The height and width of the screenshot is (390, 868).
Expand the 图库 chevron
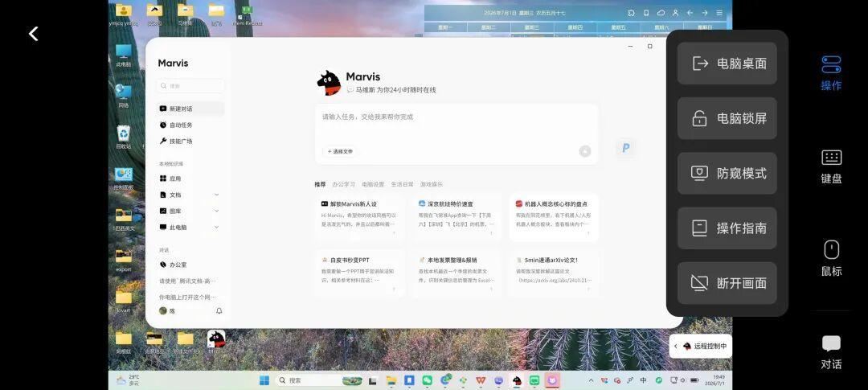coord(216,211)
